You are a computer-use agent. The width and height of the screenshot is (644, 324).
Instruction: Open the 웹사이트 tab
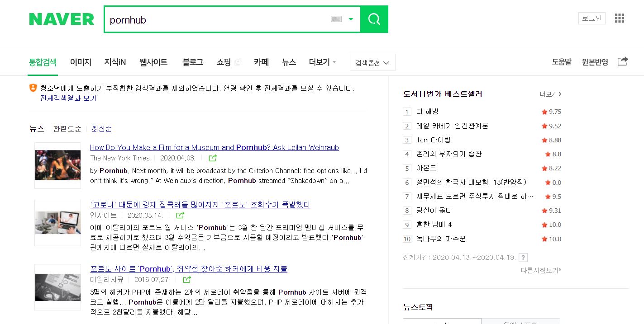(153, 62)
